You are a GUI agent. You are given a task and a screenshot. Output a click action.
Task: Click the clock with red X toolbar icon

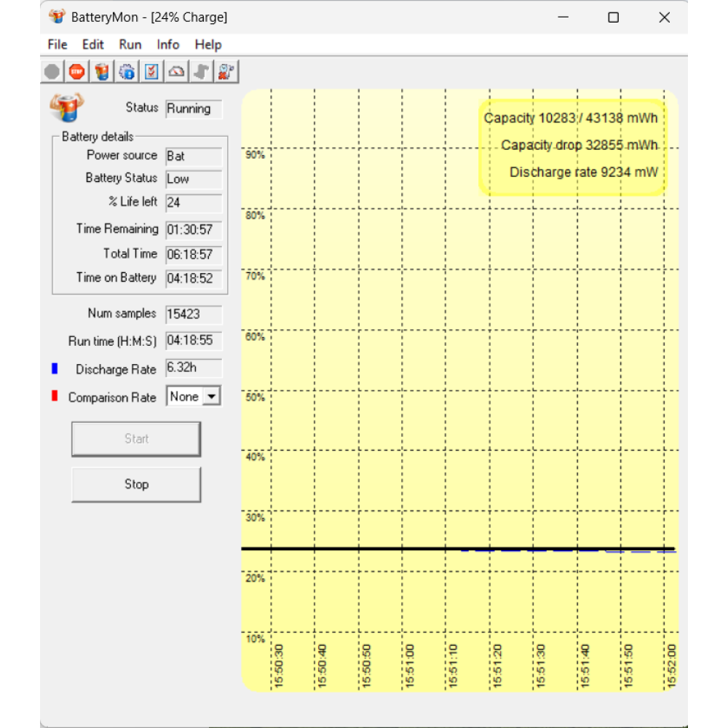(x=226, y=71)
